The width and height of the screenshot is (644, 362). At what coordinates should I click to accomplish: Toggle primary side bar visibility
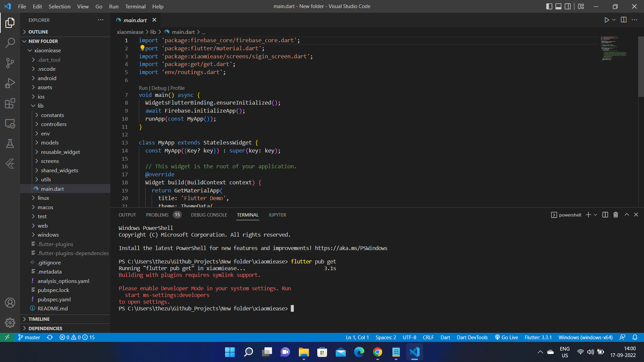549,6
